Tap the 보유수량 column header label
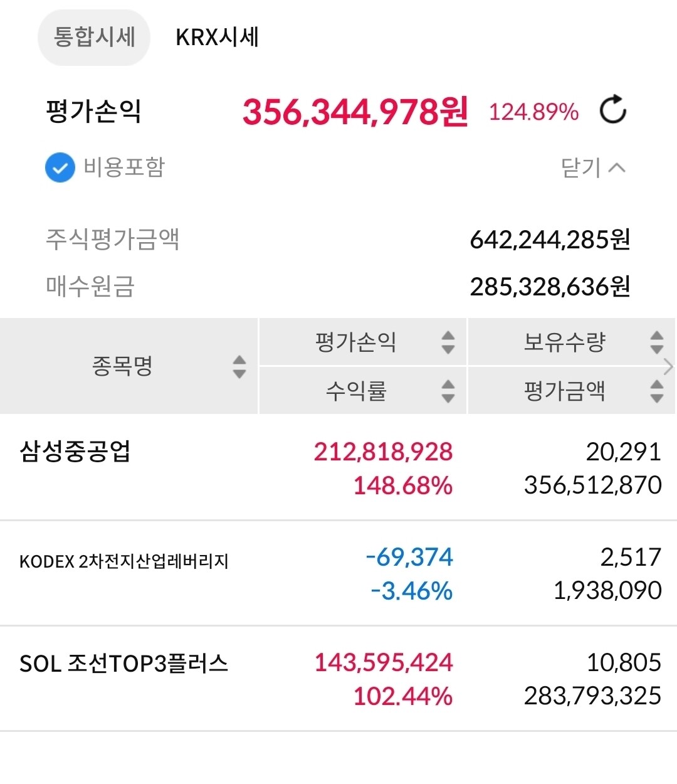This screenshot has width=677, height=784. (564, 342)
